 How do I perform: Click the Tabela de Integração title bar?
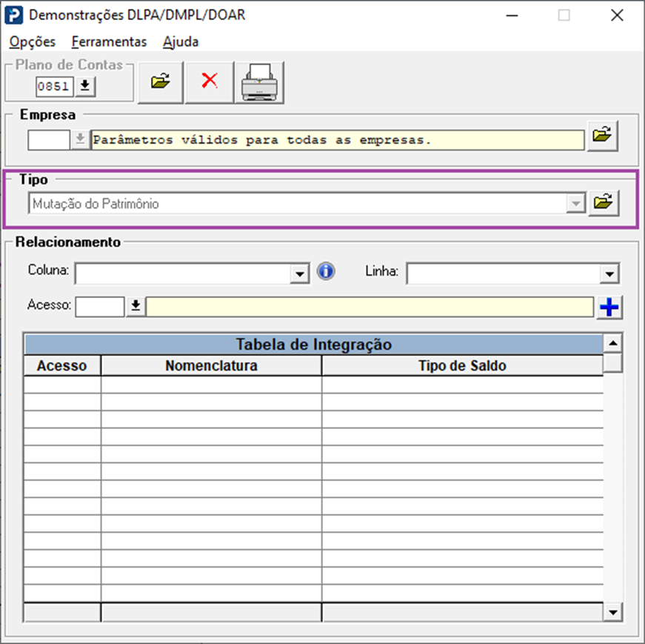tap(313, 345)
